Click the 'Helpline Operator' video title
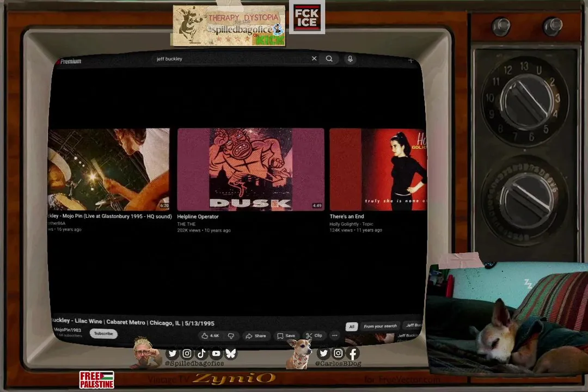 click(198, 217)
